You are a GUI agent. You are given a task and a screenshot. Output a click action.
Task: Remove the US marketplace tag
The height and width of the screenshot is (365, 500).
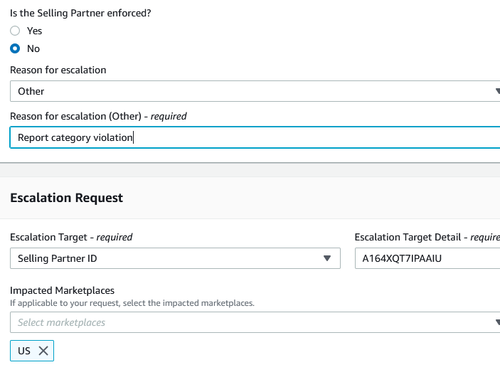point(43,351)
